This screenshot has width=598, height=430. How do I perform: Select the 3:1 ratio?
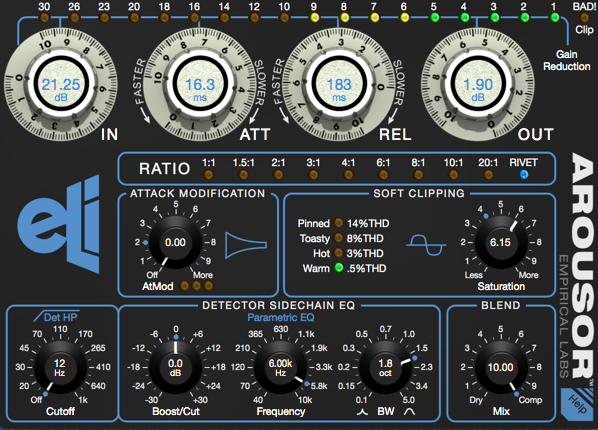point(313,175)
